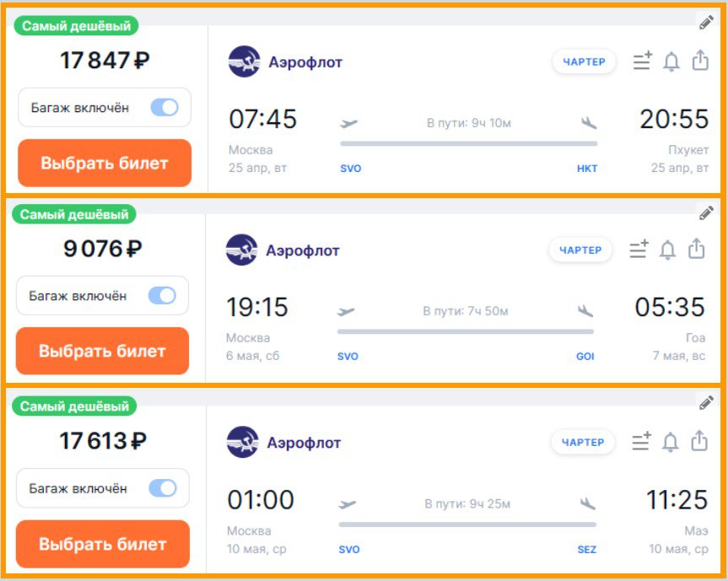Choose the 17 847 ₽ Phuket ticket

[105, 164]
